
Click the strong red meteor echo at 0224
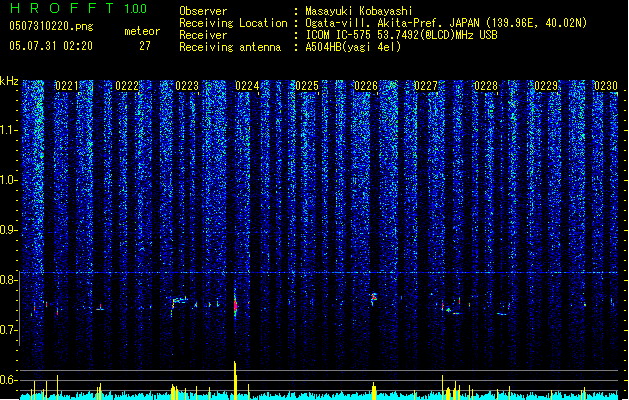coord(235,306)
